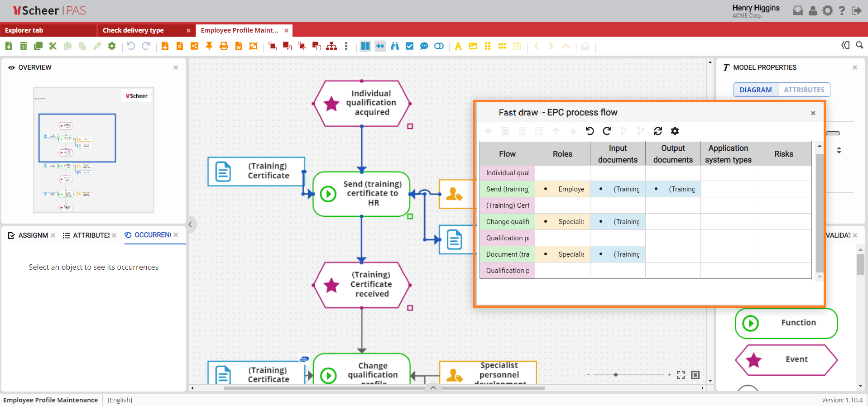The image size is (868, 406).
Task: Click the Function element in the palette
Action: [786, 323]
